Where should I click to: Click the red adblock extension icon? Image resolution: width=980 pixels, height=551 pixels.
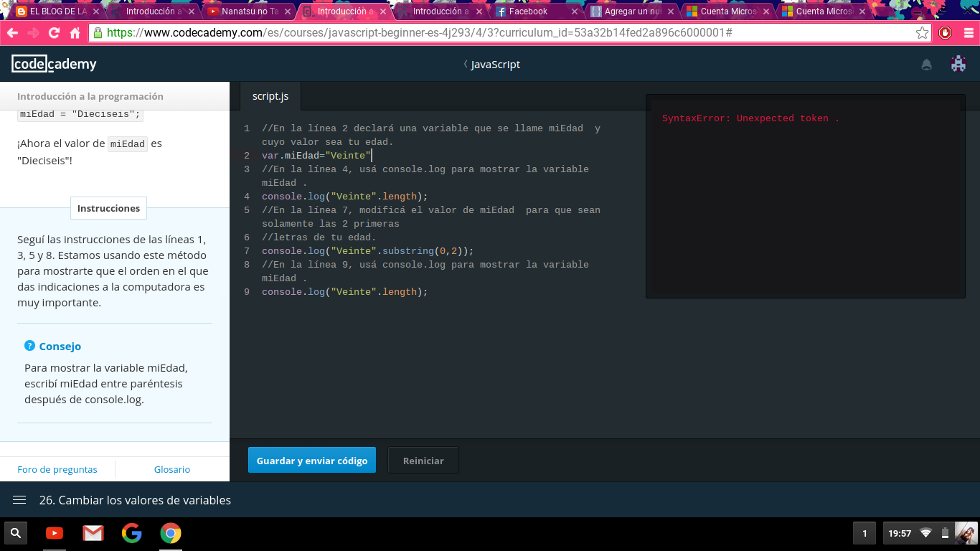[946, 33]
